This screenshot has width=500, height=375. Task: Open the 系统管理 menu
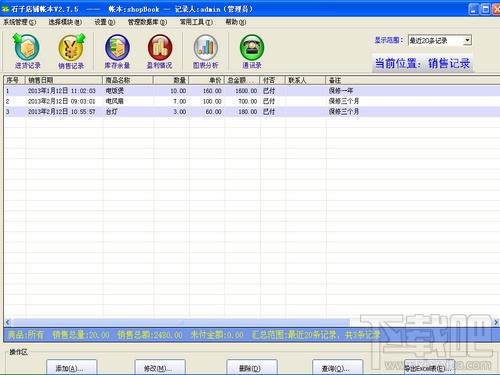click(x=20, y=22)
